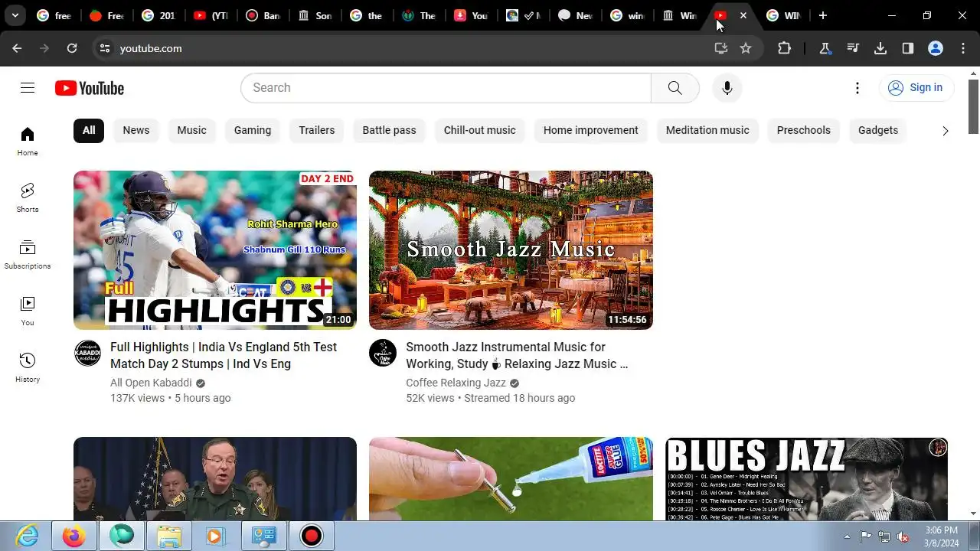The height and width of the screenshot is (551, 980).
Task: View site information icon in address bar
Action: [105, 48]
